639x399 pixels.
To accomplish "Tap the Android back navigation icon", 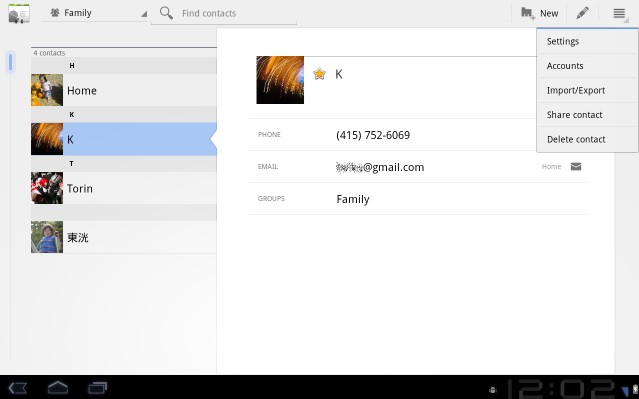I will point(18,387).
